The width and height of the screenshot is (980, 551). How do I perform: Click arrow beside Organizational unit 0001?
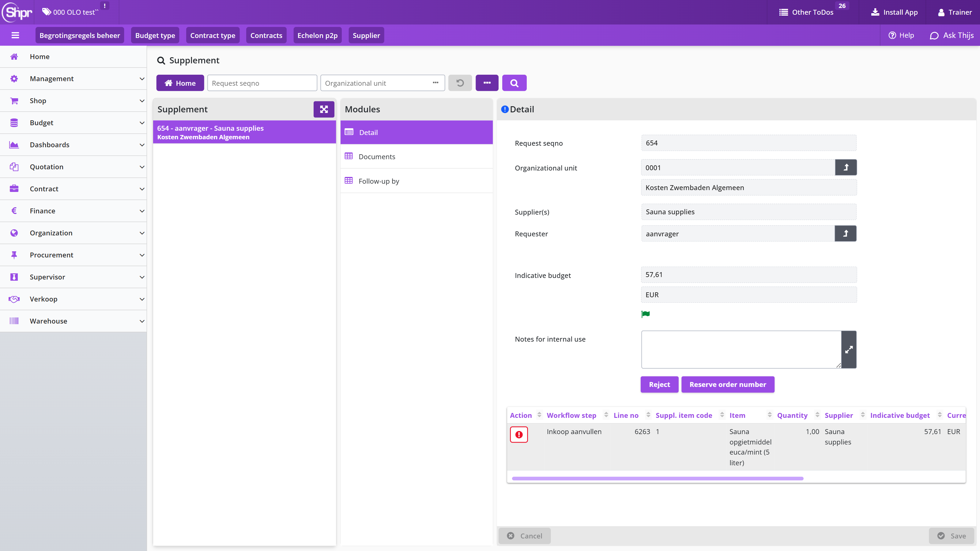tap(846, 167)
